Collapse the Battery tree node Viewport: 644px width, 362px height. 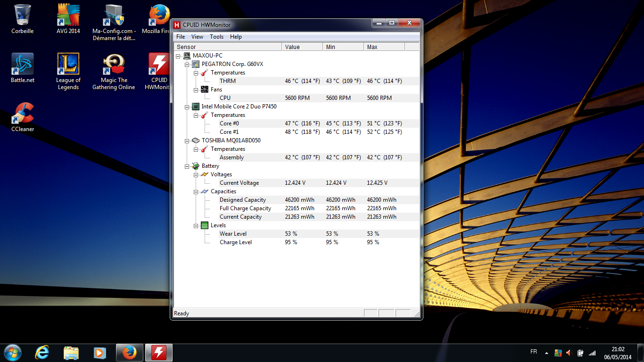187,166
